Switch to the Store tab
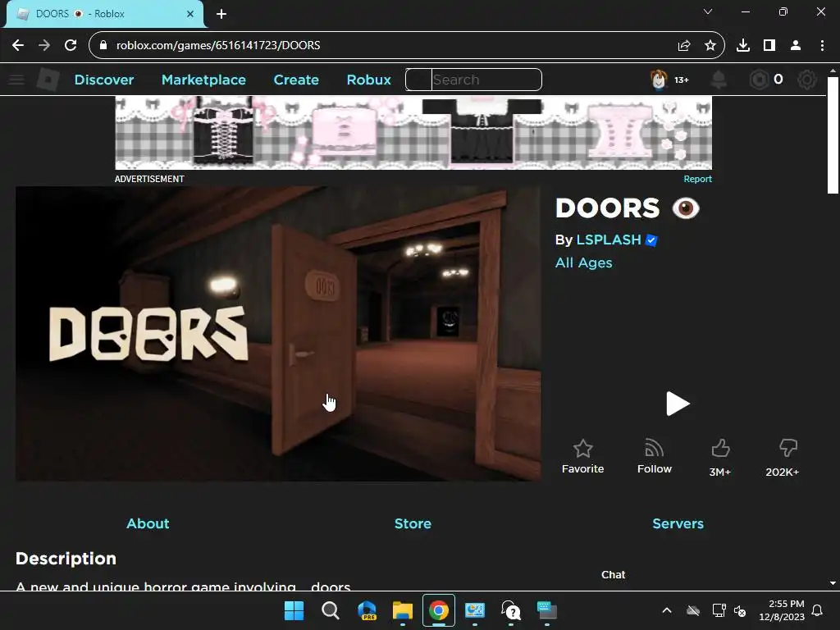 413,523
